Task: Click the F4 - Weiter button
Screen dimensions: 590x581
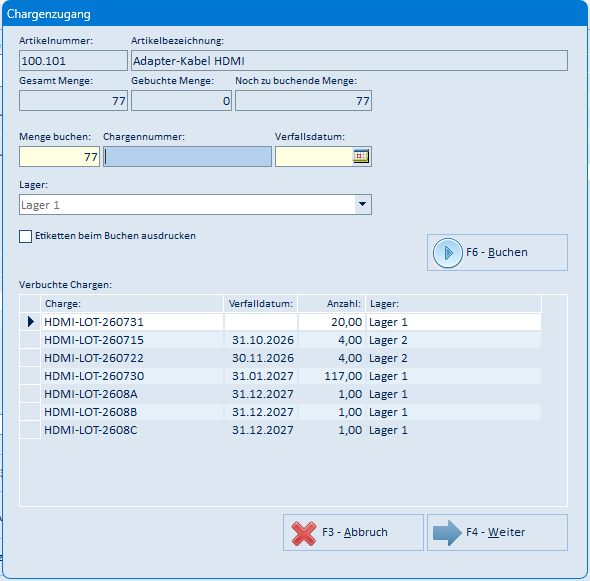Action: pyautogui.click(x=497, y=532)
